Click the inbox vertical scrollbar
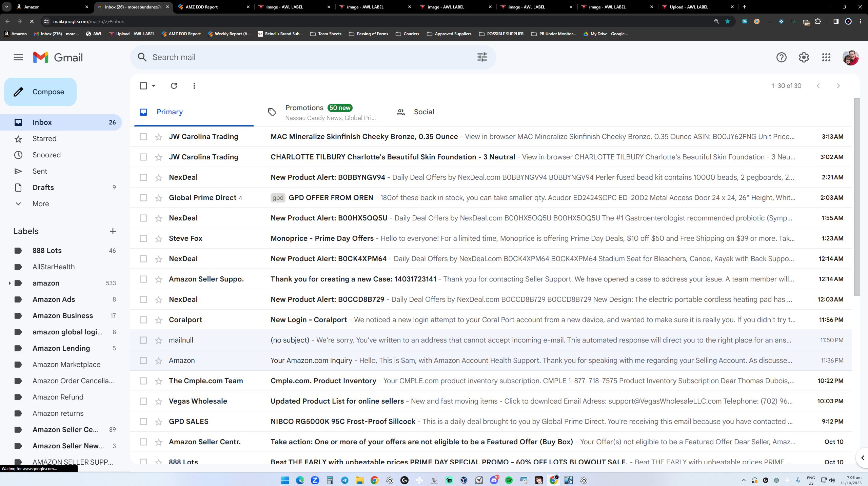Screen dimensions: 868x486 [857, 197]
